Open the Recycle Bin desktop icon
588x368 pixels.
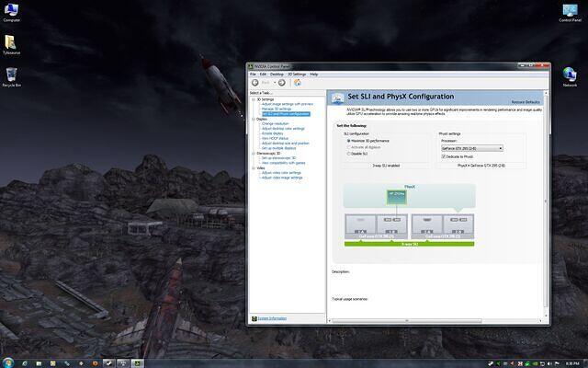coord(11,74)
